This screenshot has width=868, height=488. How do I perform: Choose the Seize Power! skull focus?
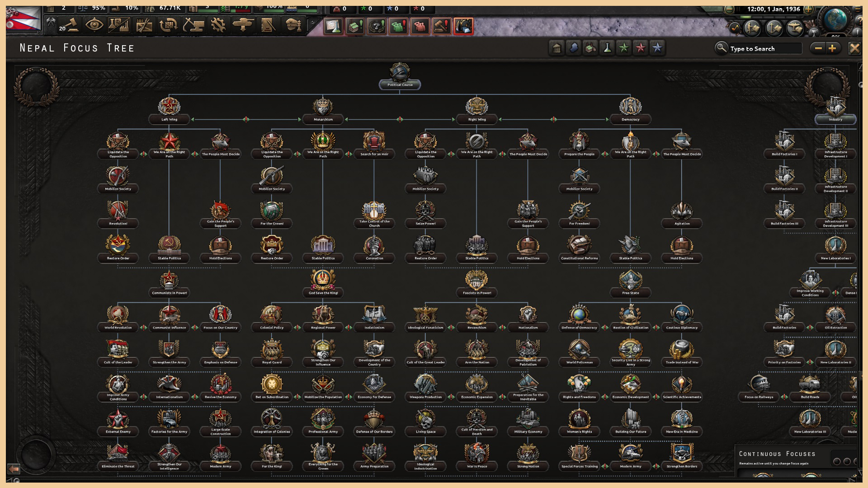(x=425, y=215)
